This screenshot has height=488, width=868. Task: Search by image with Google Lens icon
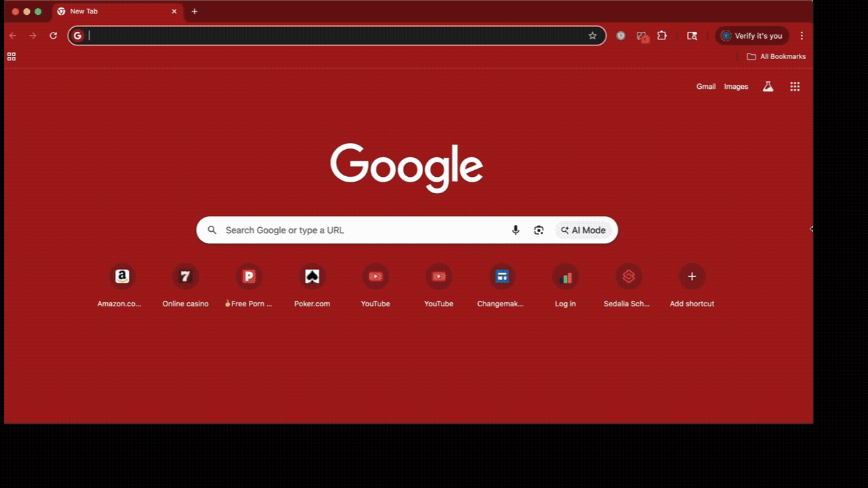(538, 230)
